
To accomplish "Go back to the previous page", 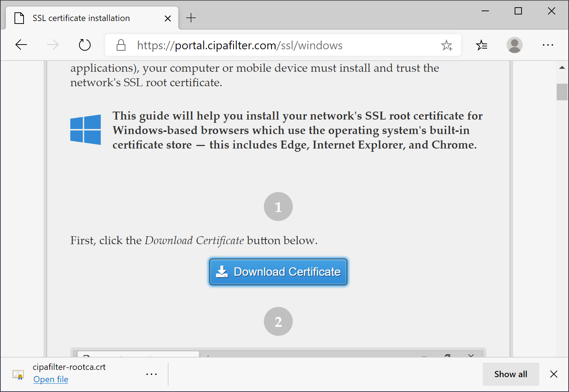I will point(21,45).
